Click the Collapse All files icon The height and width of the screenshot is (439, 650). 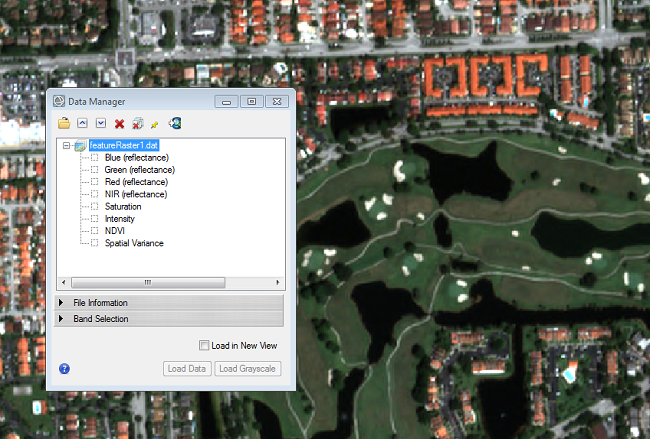click(x=83, y=123)
